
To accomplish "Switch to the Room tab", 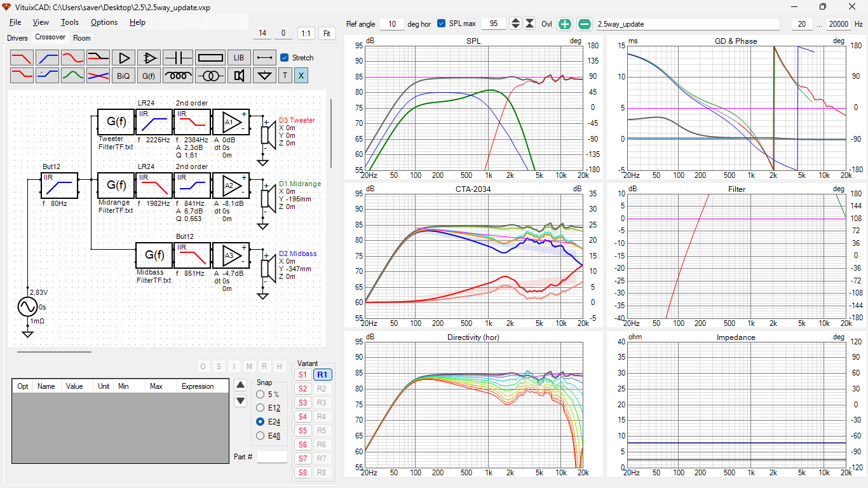I will (x=82, y=38).
